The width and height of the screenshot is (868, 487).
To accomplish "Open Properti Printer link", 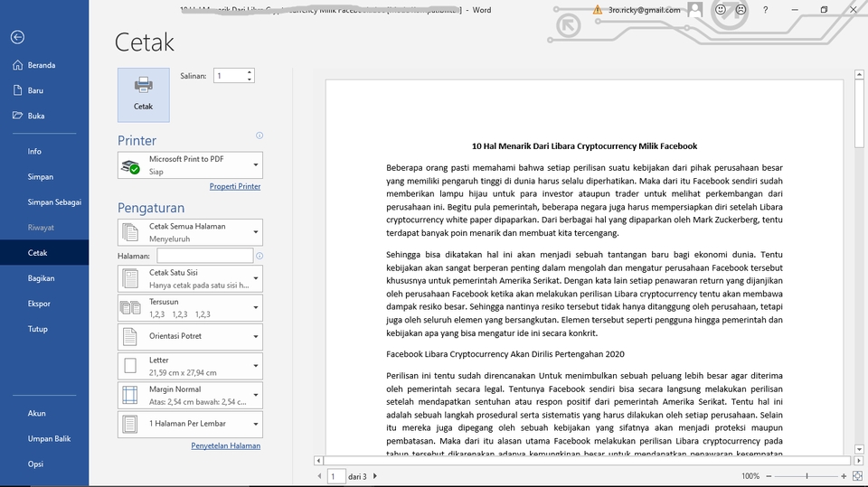I will click(235, 186).
